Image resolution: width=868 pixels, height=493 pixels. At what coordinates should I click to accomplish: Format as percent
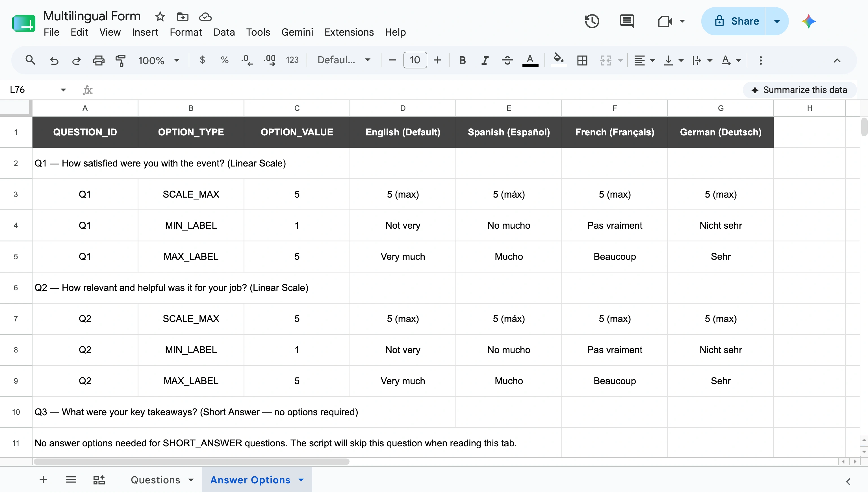[224, 60]
